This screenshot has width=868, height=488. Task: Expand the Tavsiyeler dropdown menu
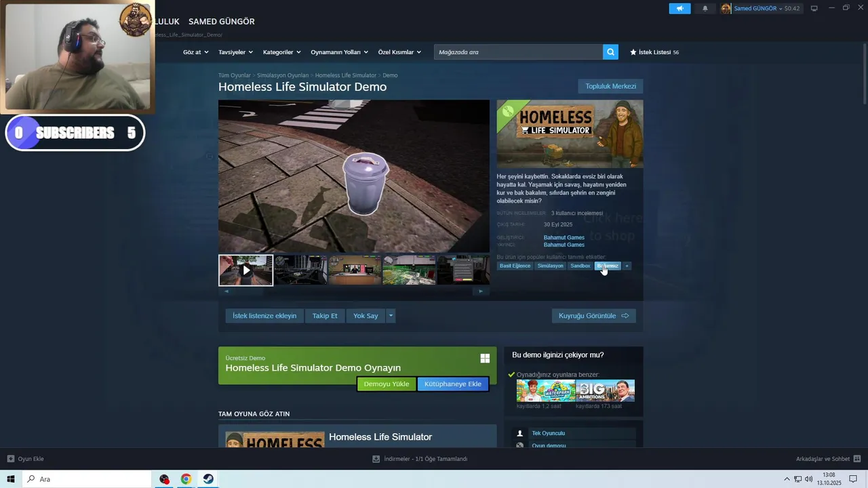pos(235,52)
